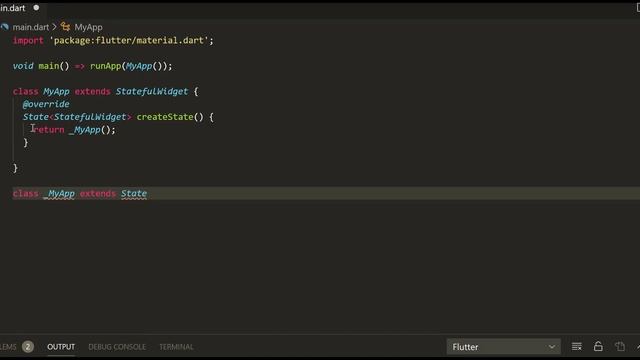Image resolution: width=640 pixels, height=360 pixels.
Task: Click StatefulWidget in the class declaration
Action: [x=152, y=91]
